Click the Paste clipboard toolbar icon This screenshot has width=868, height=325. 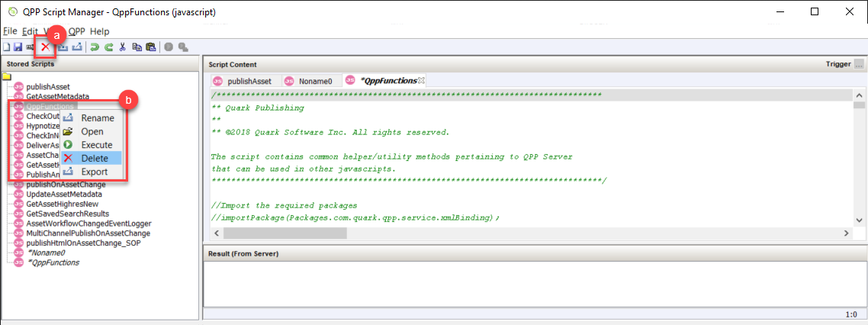[x=150, y=47]
